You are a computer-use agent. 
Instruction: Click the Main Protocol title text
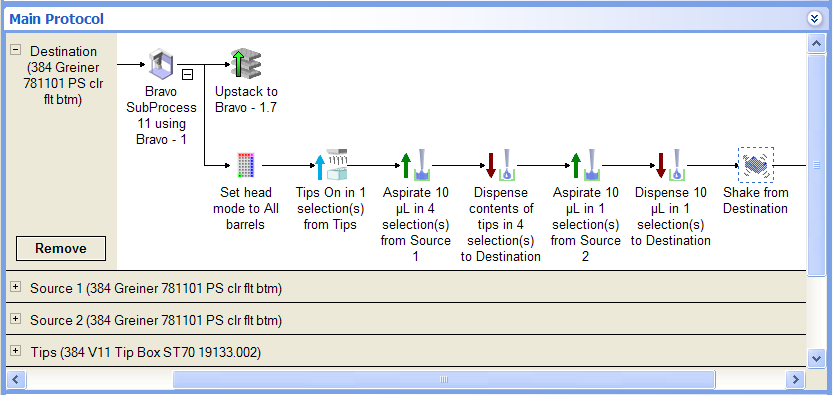pos(56,19)
